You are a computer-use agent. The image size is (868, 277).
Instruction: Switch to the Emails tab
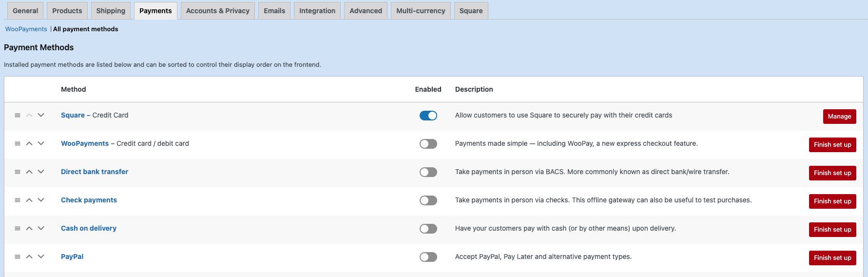[x=274, y=11]
